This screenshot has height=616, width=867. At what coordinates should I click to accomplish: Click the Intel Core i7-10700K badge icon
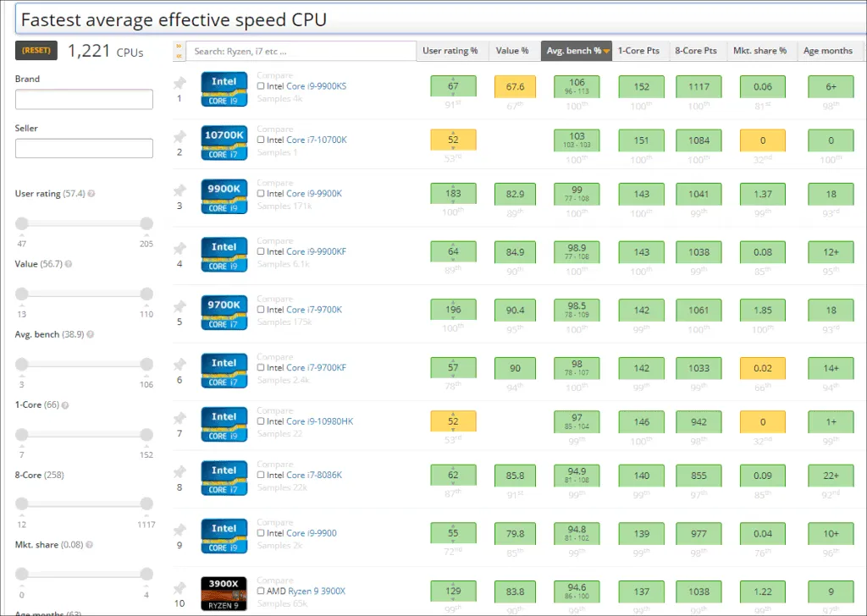pos(224,142)
